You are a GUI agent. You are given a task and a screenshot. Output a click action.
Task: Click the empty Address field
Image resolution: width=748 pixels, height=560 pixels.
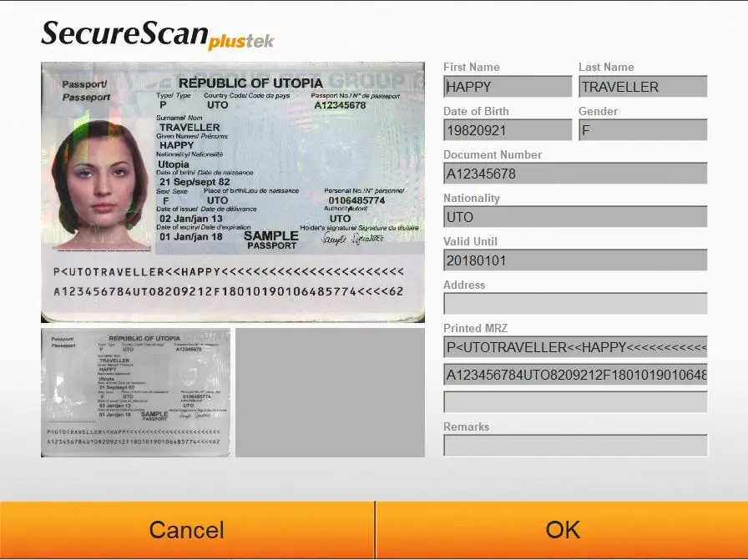[x=575, y=304]
